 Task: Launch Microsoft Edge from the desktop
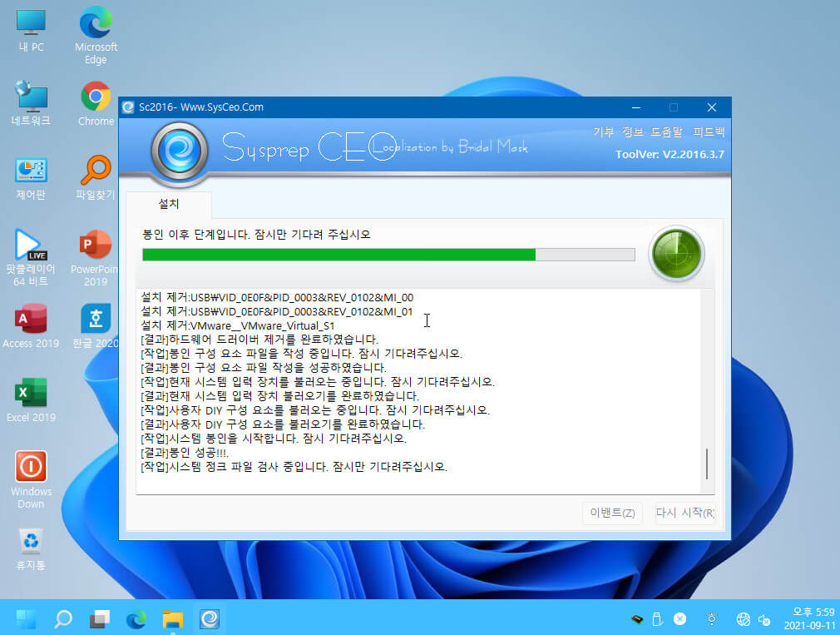(96, 35)
